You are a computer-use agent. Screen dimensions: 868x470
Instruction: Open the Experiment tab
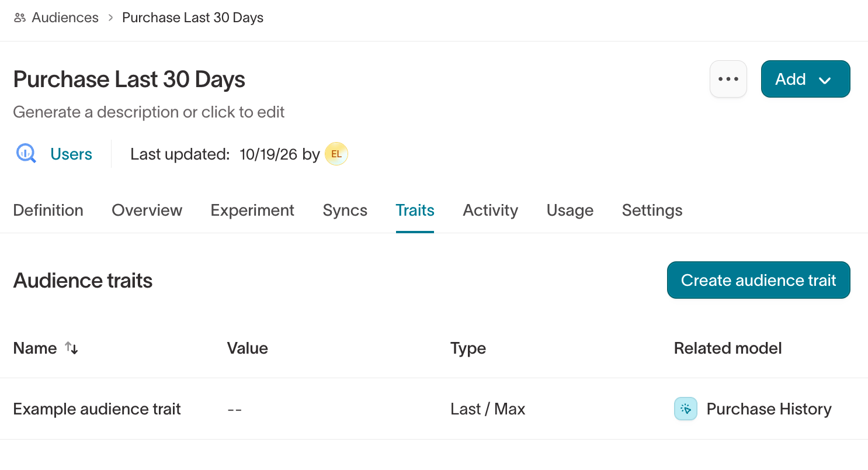[x=252, y=210]
